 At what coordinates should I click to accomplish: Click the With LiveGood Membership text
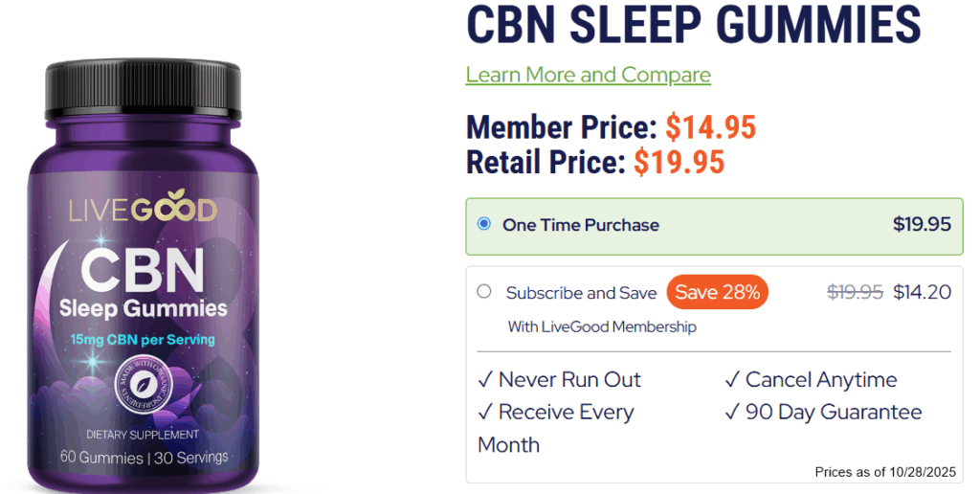tap(602, 326)
